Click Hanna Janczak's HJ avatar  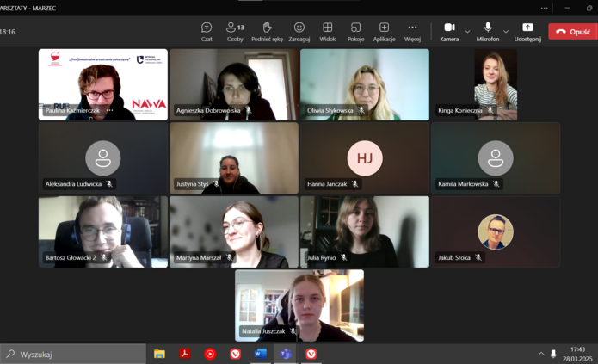click(364, 158)
